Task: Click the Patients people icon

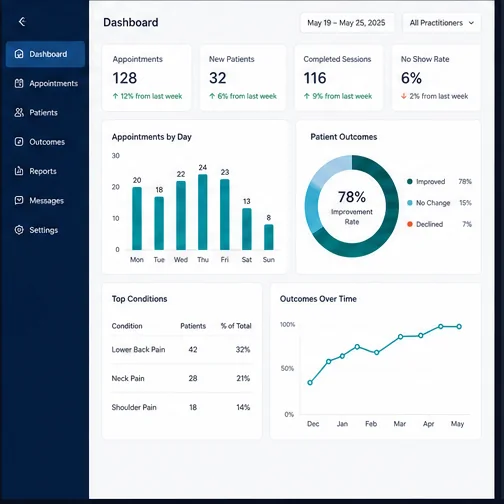Action: (x=19, y=113)
